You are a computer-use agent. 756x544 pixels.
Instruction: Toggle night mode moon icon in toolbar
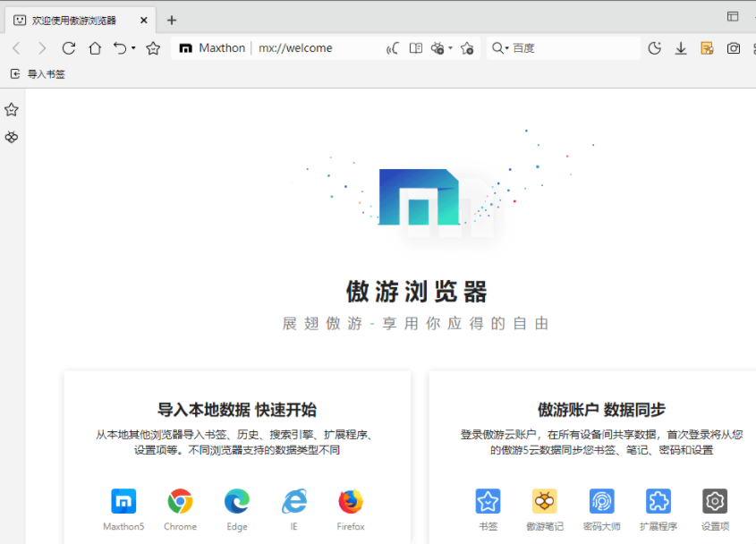(655, 48)
